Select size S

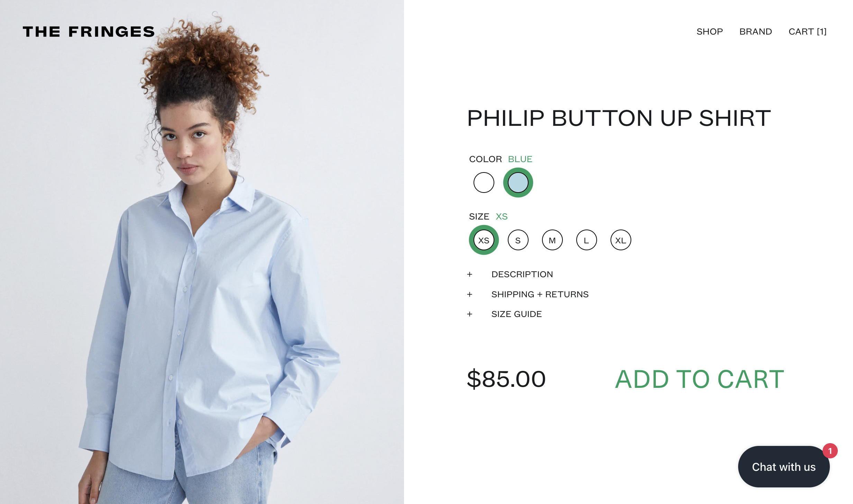[x=518, y=240]
